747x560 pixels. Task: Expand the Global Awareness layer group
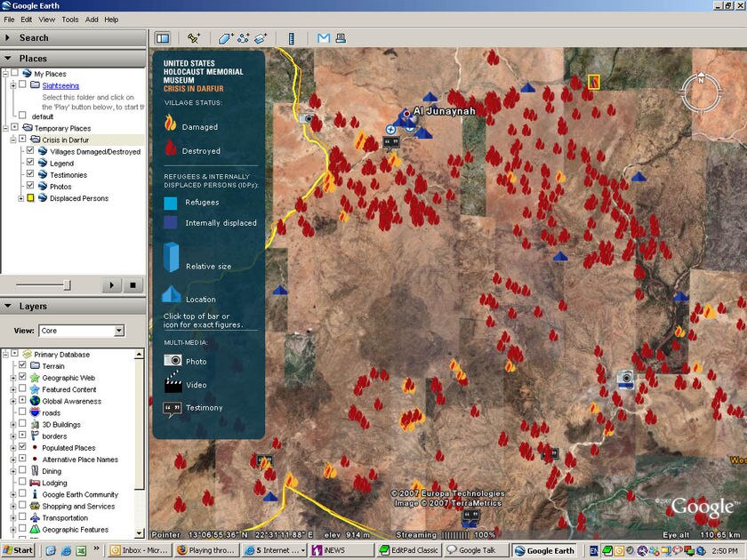tap(13, 401)
